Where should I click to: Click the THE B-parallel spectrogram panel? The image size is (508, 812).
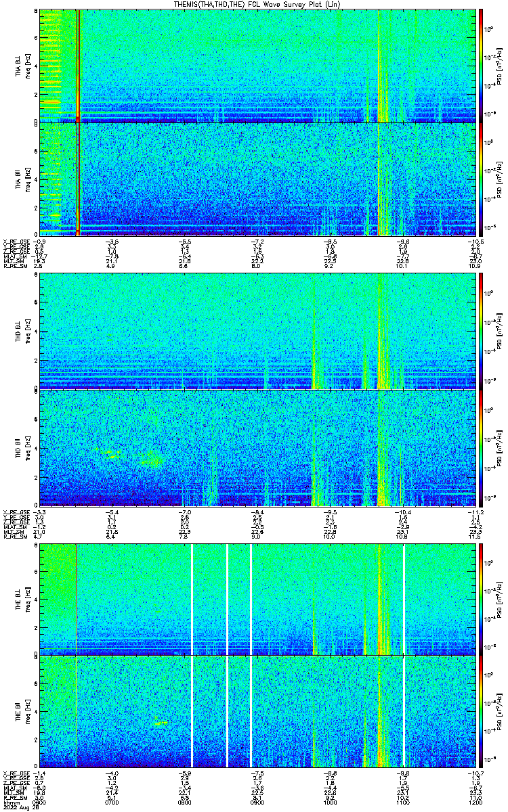click(257, 713)
